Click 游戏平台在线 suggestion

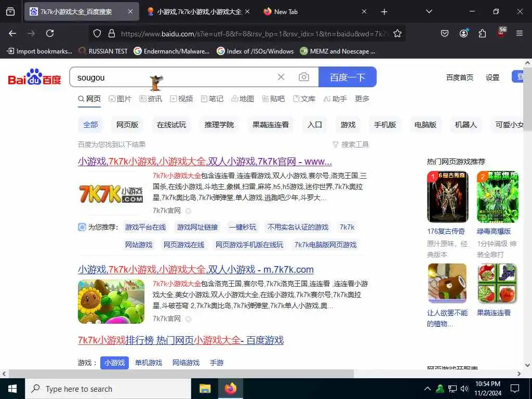(145, 227)
